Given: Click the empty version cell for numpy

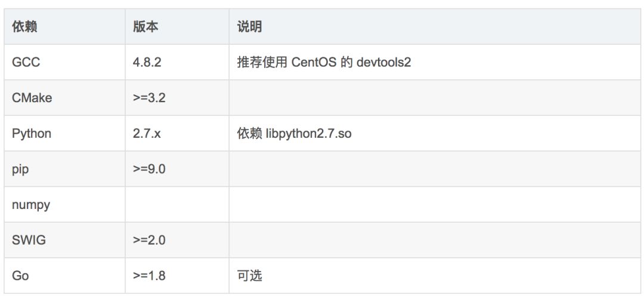Looking at the screenshot, I should point(177,205).
